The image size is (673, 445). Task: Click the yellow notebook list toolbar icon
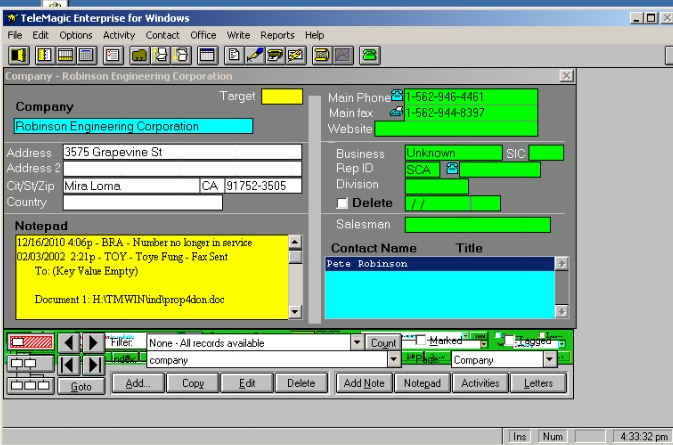(x=45, y=55)
